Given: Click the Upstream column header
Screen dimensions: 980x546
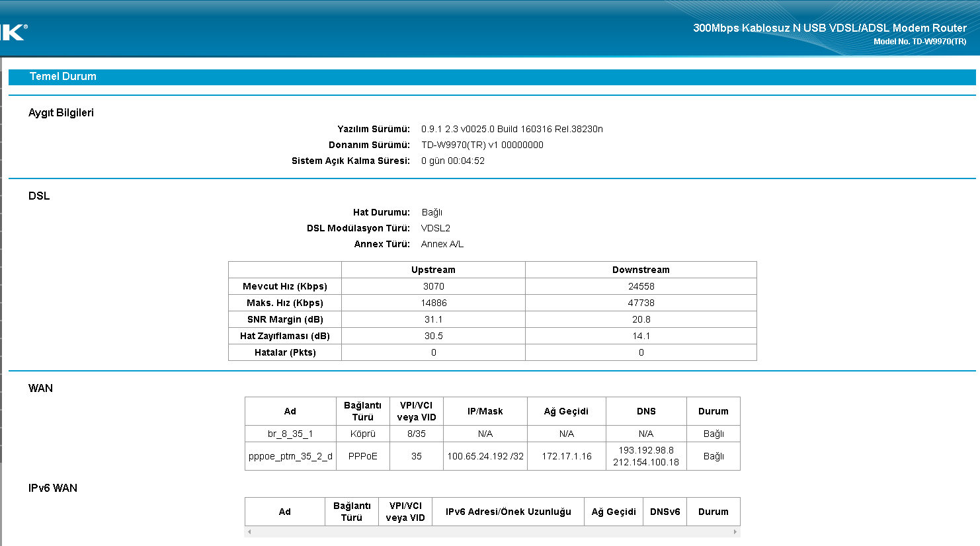Looking at the screenshot, I should tap(433, 270).
